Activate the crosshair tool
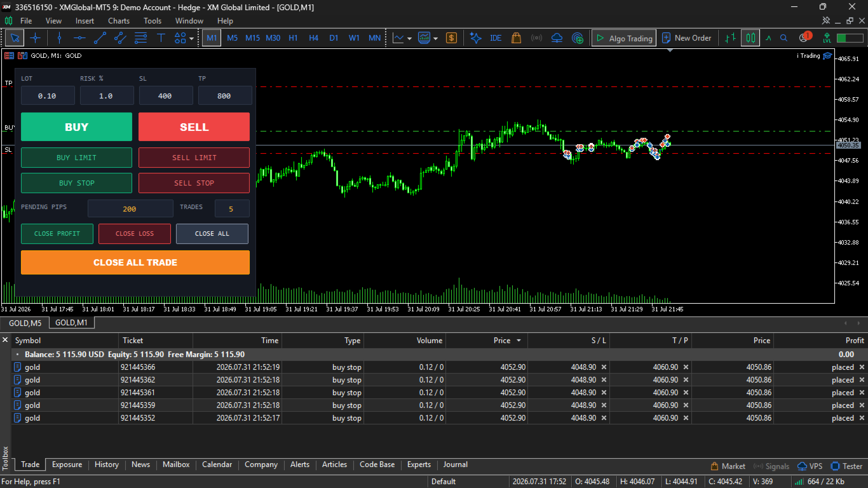 [35, 38]
